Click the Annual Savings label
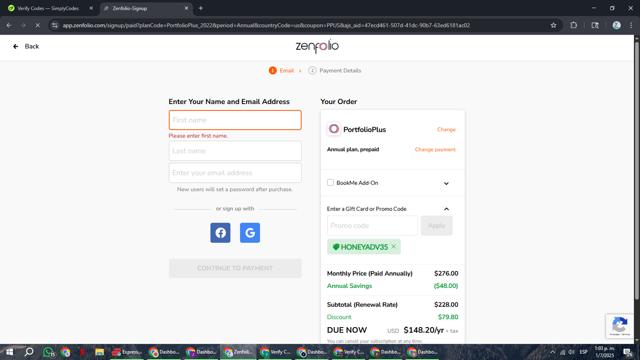The width and height of the screenshot is (640, 360). (349, 286)
